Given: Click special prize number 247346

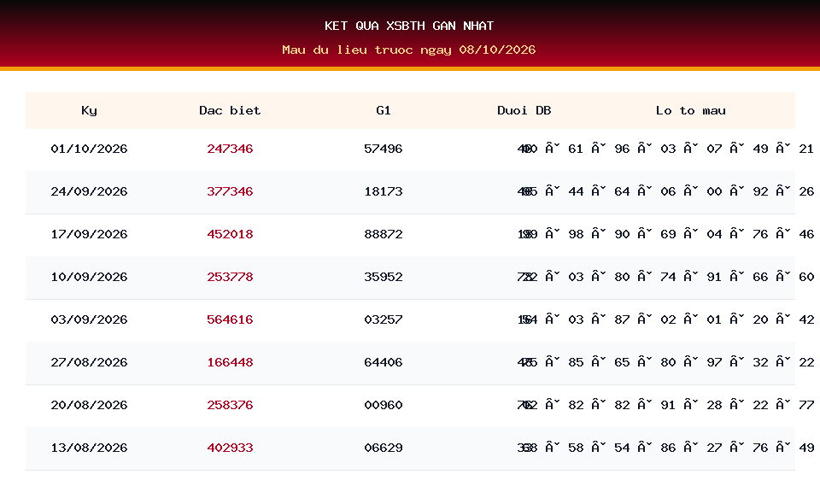Looking at the screenshot, I should click(x=230, y=149).
